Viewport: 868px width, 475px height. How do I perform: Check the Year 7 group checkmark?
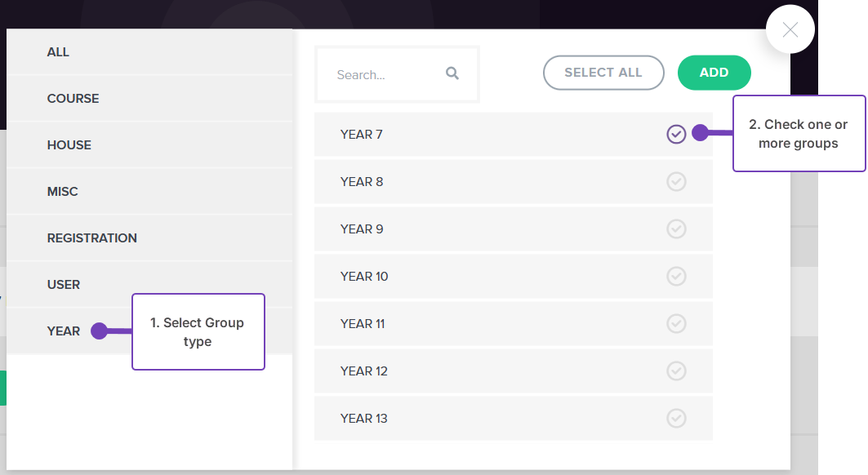click(676, 134)
